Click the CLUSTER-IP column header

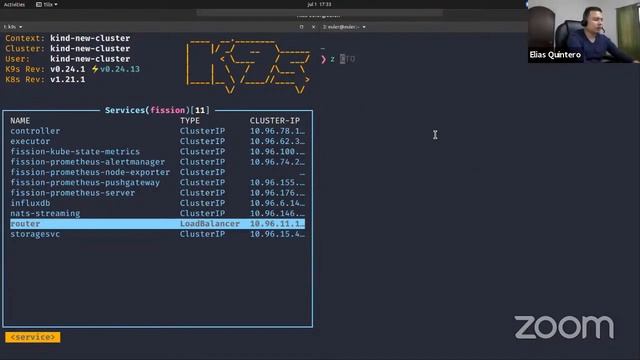pos(275,121)
